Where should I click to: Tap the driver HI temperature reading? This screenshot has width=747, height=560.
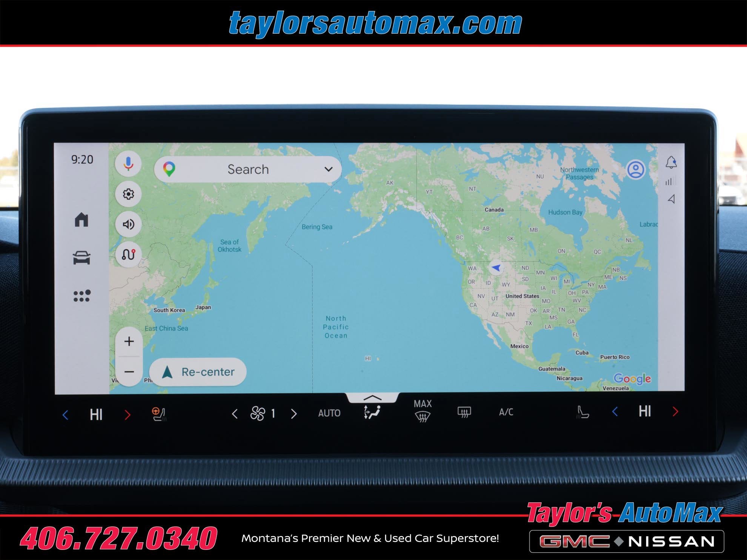96,415
